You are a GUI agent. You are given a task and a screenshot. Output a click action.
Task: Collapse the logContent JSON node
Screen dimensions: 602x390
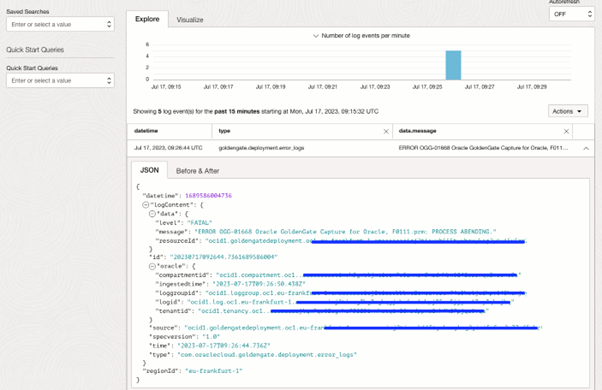click(x=146, y=205)
